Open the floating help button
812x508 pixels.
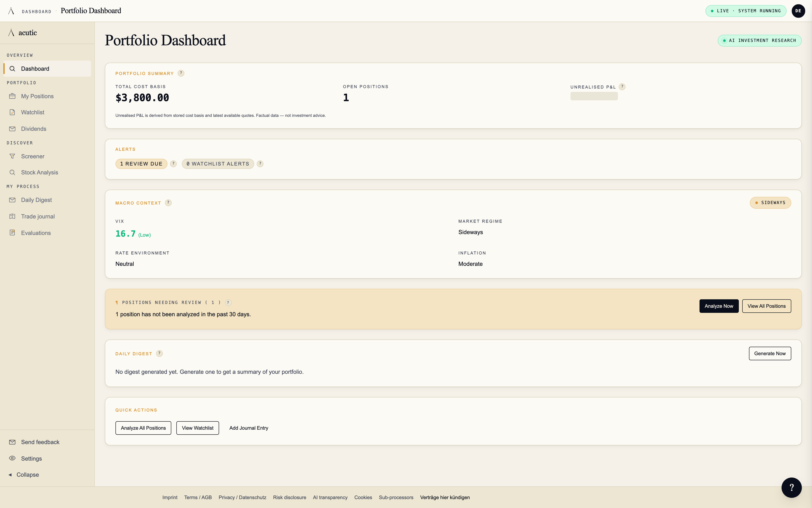point(791,487)
